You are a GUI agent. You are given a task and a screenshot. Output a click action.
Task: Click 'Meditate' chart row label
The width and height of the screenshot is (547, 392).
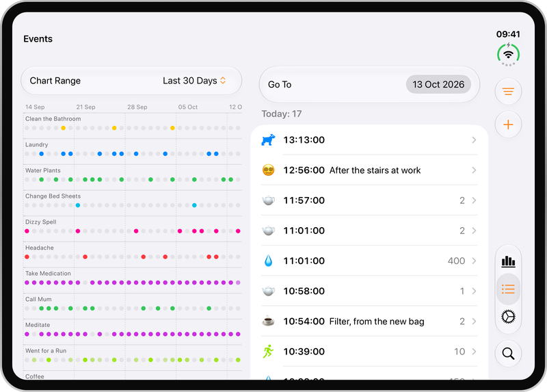(x=38, y=325)
